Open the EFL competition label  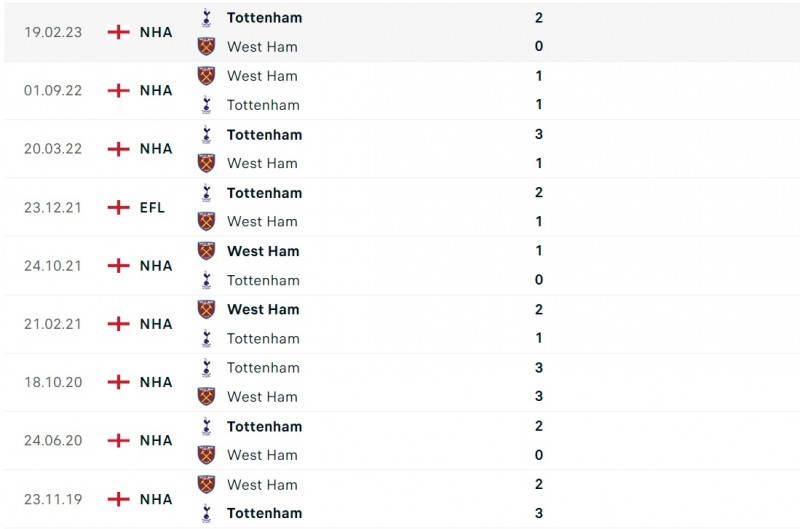(152, 207)
